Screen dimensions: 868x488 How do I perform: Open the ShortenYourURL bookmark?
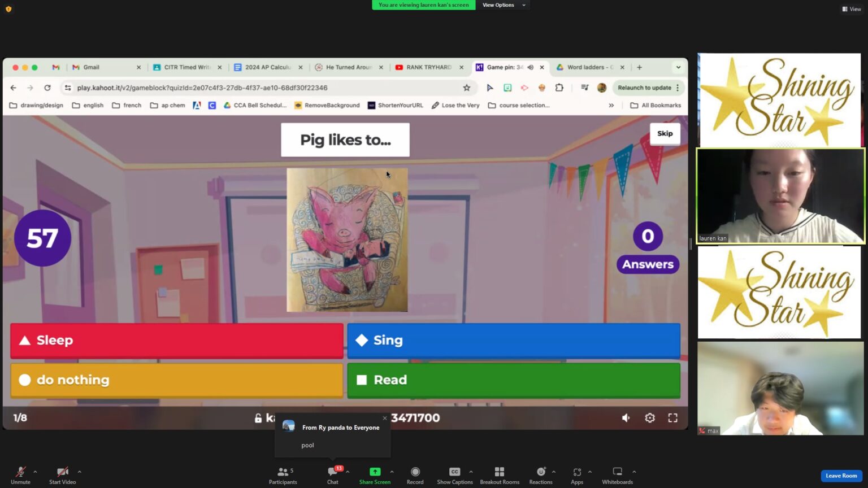click(395, 105)
